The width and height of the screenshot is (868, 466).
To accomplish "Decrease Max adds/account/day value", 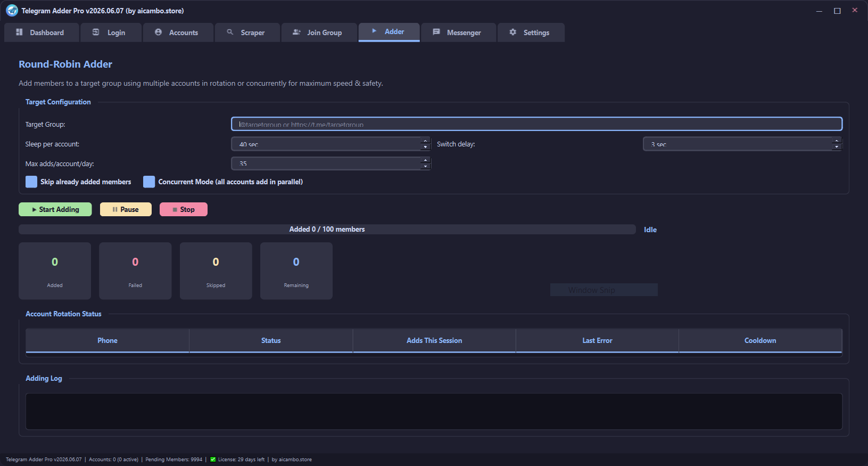I will pyautogui.click(x=425, y=167).
